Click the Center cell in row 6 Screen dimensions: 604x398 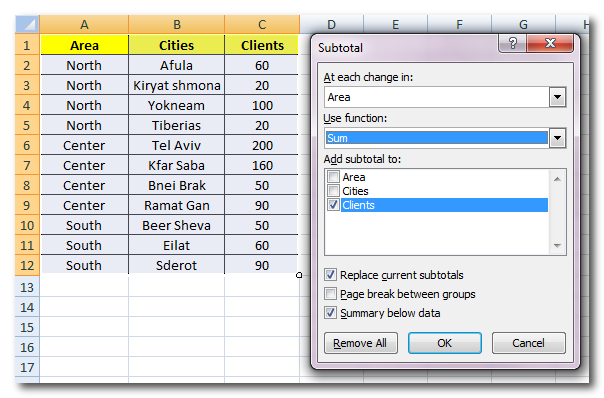tap(84, 145)
